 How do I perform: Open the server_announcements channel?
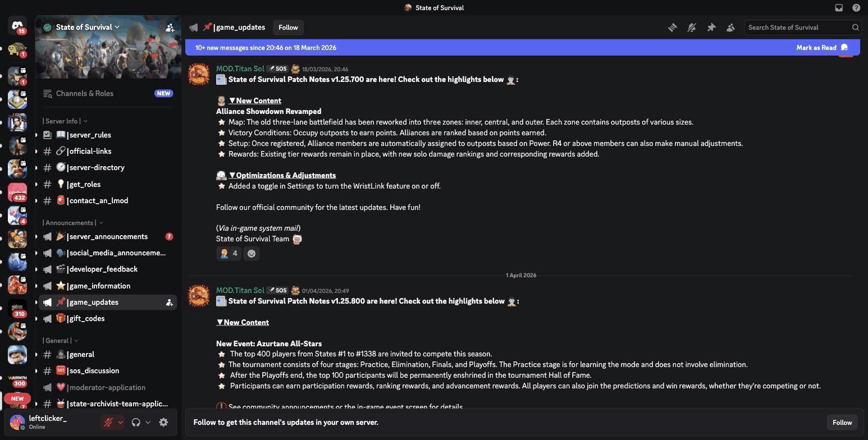[107, 237]
